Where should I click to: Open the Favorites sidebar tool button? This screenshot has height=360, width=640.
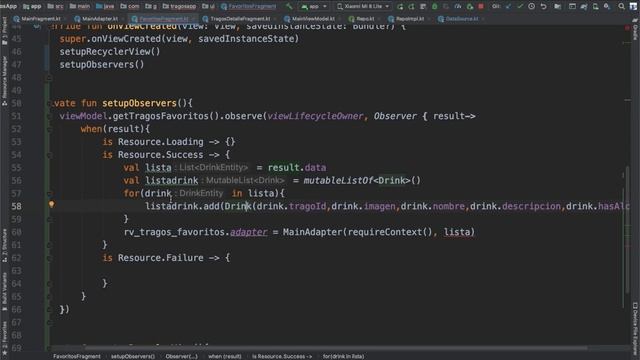click(x=4, y=338)
